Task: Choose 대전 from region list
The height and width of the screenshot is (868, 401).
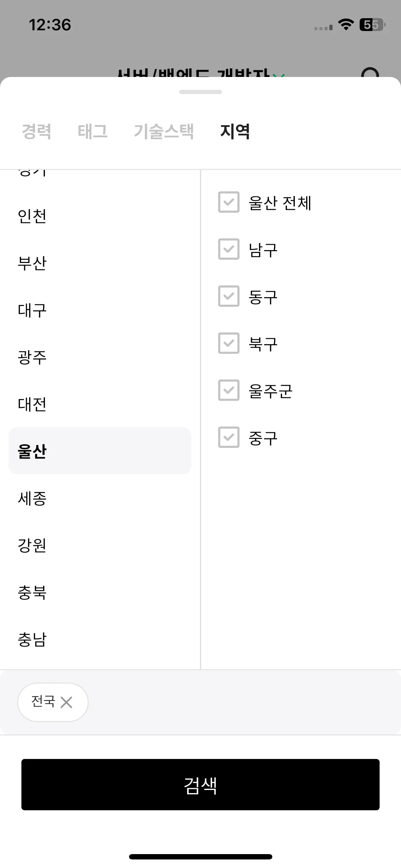Action: (x=100, y=404)
